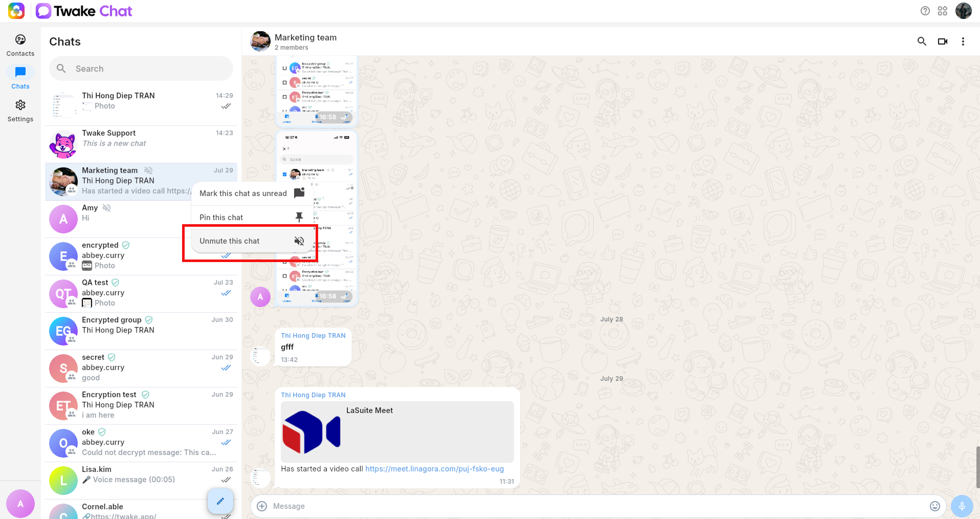
Task: Click the plus icon to attach a file
Action: (262, 506)
